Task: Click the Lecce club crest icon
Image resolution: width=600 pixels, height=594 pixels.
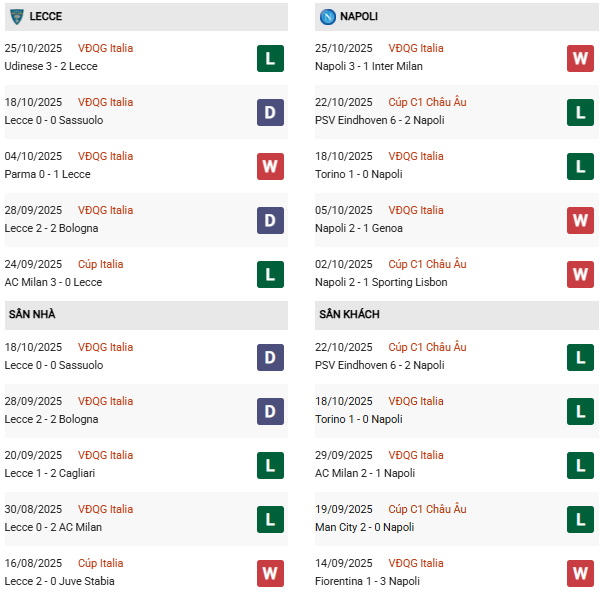Action: point(16,17)
